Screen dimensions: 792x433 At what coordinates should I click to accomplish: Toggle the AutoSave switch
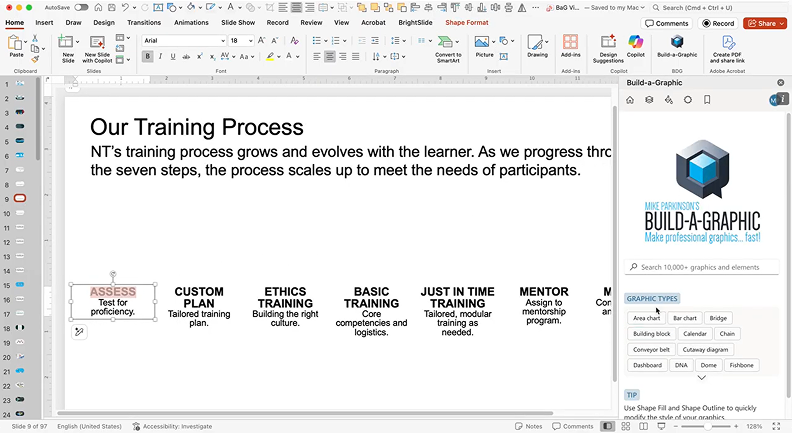click(x=81, y=8)
